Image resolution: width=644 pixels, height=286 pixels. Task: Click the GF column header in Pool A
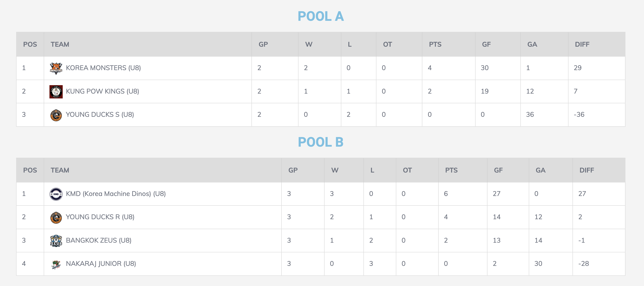point(486,45)
